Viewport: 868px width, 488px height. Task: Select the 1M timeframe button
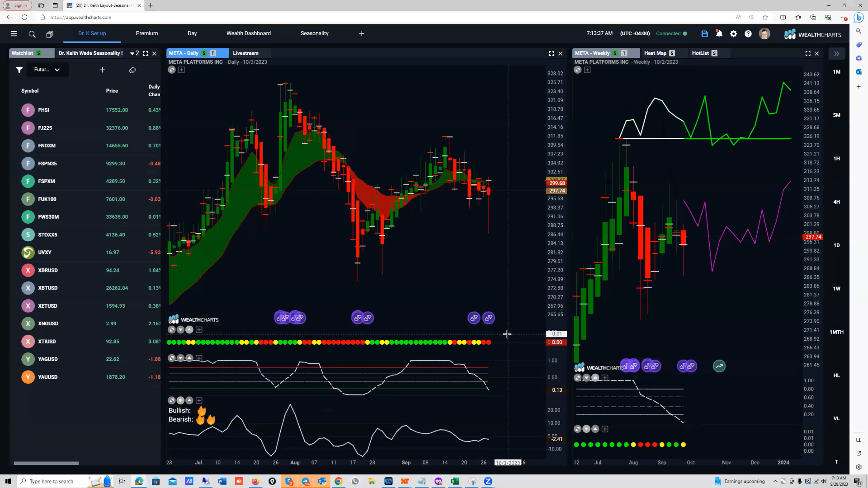coord(836,72)
